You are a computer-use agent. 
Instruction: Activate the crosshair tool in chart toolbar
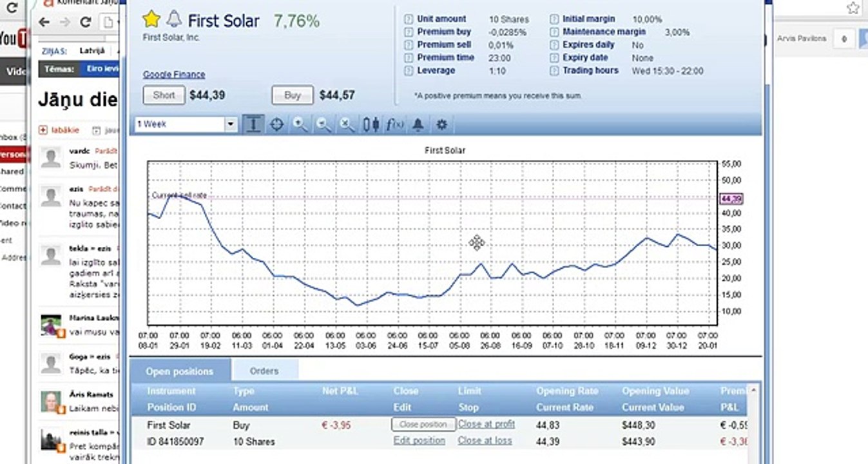click(276, 124)
